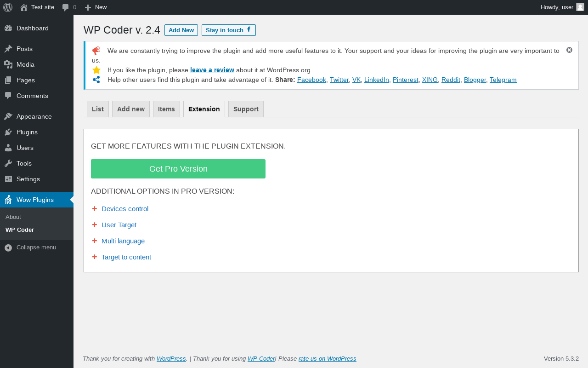Viewport: 588px width, 368px height.
Task: Click the Pages icon in the sidebar
Action: coord(8,80)
